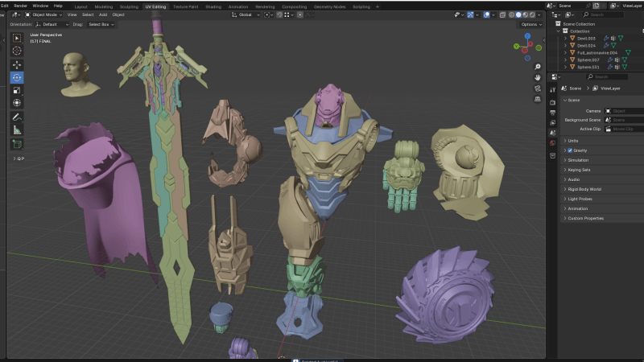Expand the Devil.003 outliner item
The width and height of the screenshot is (644, 362).
565,38
